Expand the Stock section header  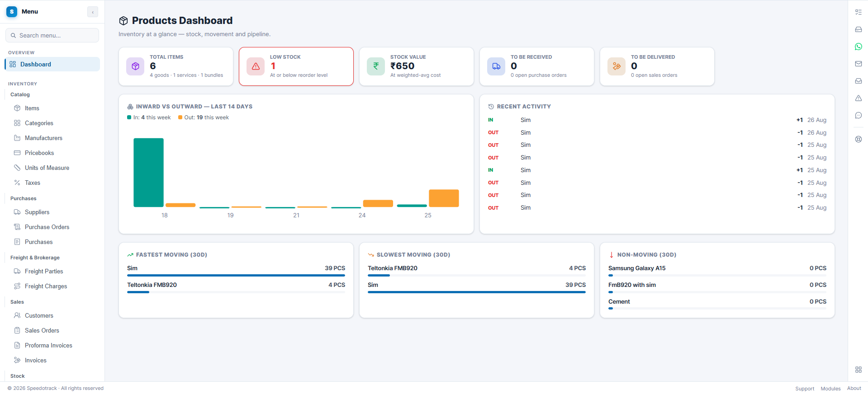coord(18,376)
